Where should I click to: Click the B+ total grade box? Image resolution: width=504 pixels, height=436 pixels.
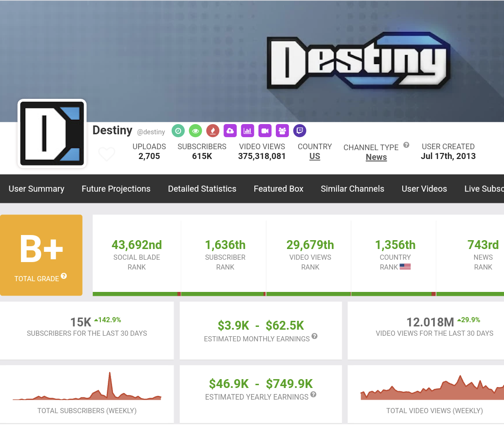click(x=41, y=255)
